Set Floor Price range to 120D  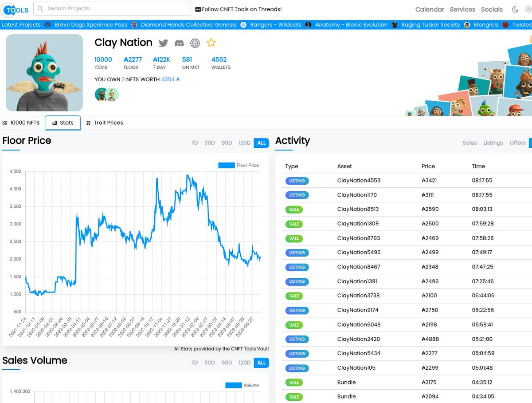(x=245, y=142)
